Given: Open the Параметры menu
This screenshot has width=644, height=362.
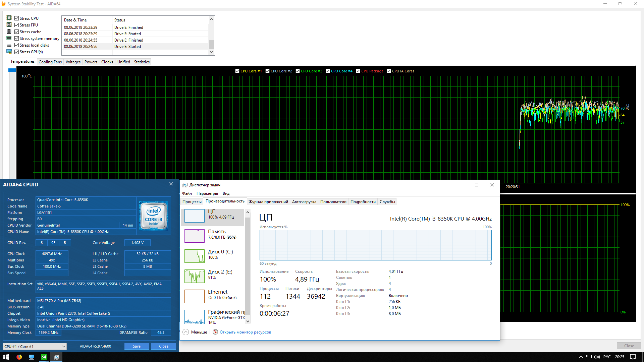Looking at the screenshot, I should pos(207,193).
